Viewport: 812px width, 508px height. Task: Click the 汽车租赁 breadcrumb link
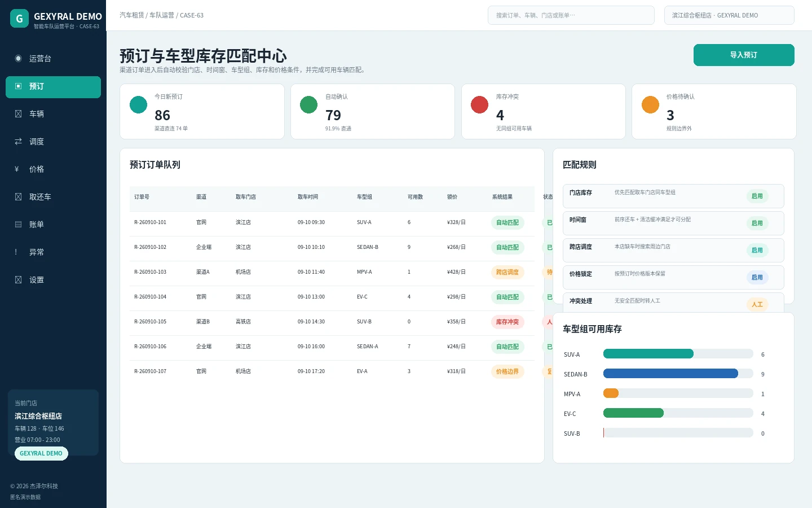131,15
